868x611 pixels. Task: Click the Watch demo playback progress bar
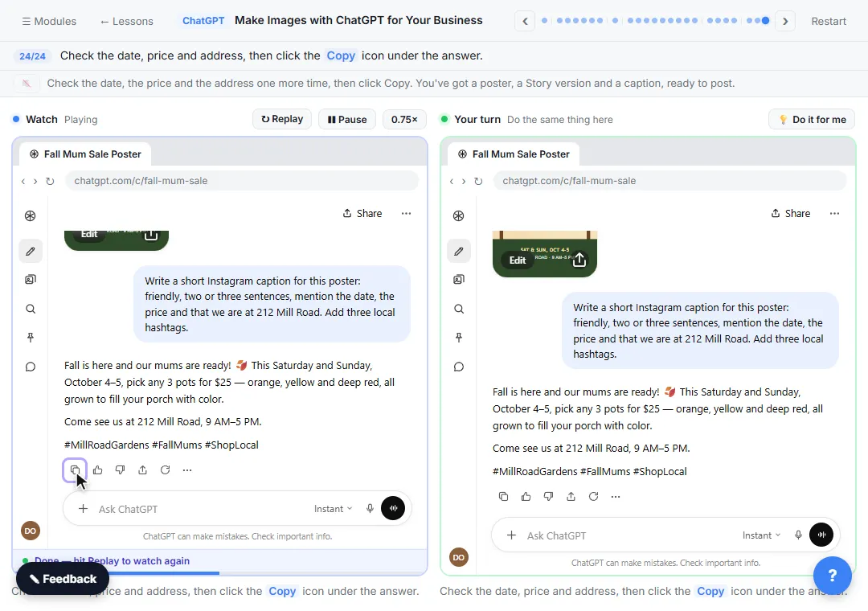(x=219, y=572)
